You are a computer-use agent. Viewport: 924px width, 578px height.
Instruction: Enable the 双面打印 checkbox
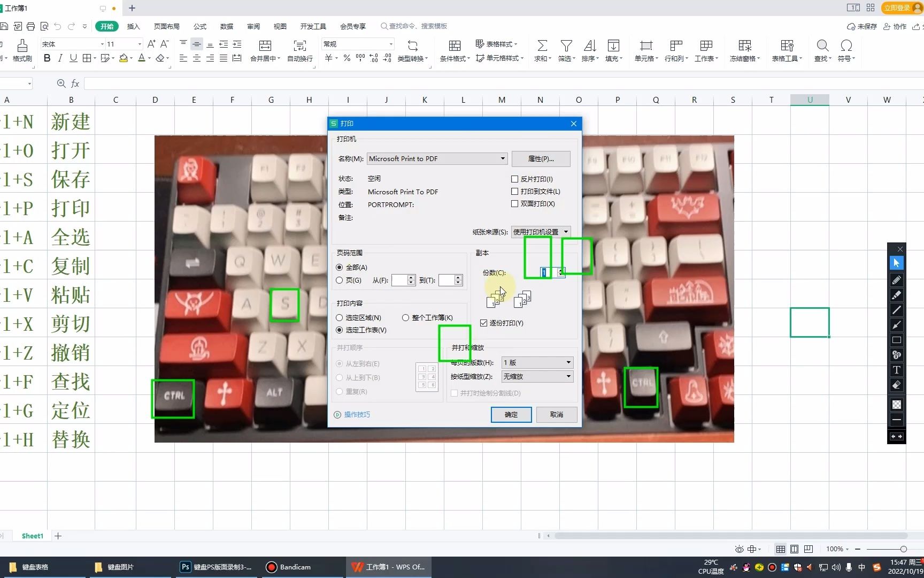[x=515, y=204]
